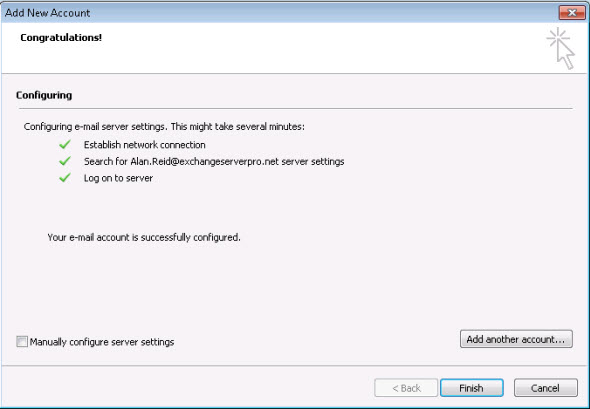
Task: Click the This might take several minutes sentence
Action: [x=238, y=127]
